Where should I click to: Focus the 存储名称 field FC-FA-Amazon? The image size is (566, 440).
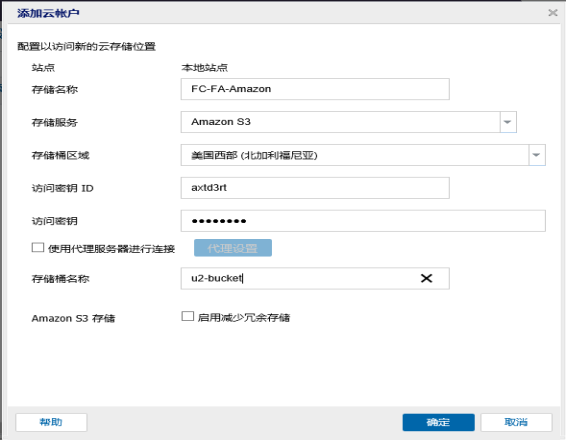pyautogui.click(x=315, y=89)
